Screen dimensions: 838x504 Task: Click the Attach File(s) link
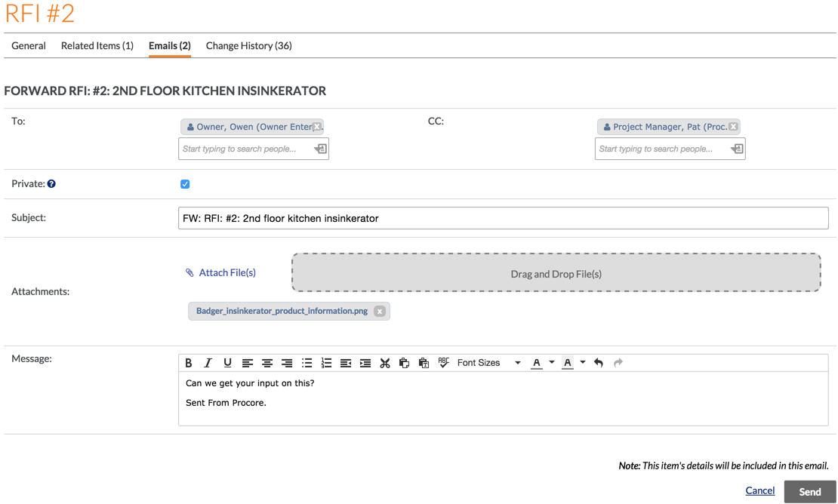click(226, 272)
